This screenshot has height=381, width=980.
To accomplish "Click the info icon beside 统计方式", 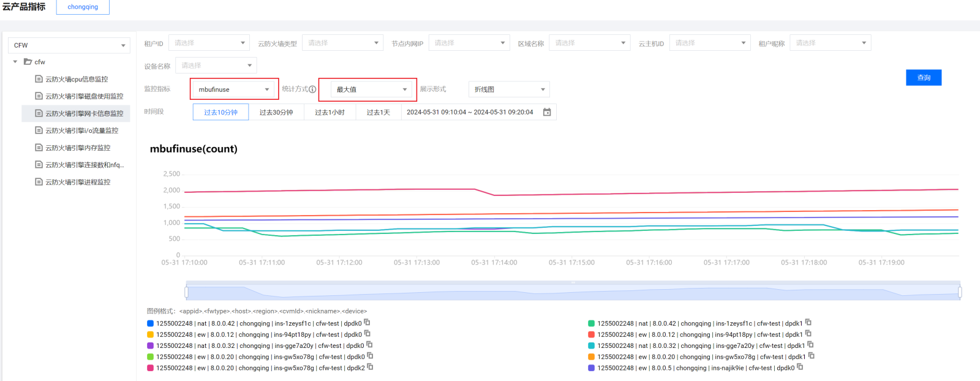I will pos(312,89).
